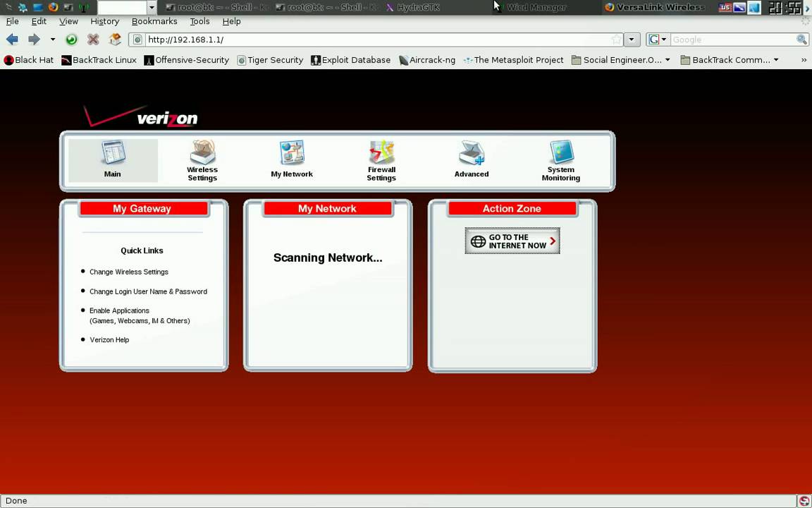Go back with the blue back arrow

12,40
